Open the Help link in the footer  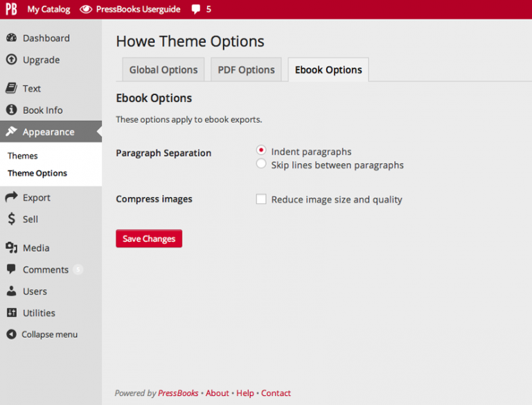245,393
